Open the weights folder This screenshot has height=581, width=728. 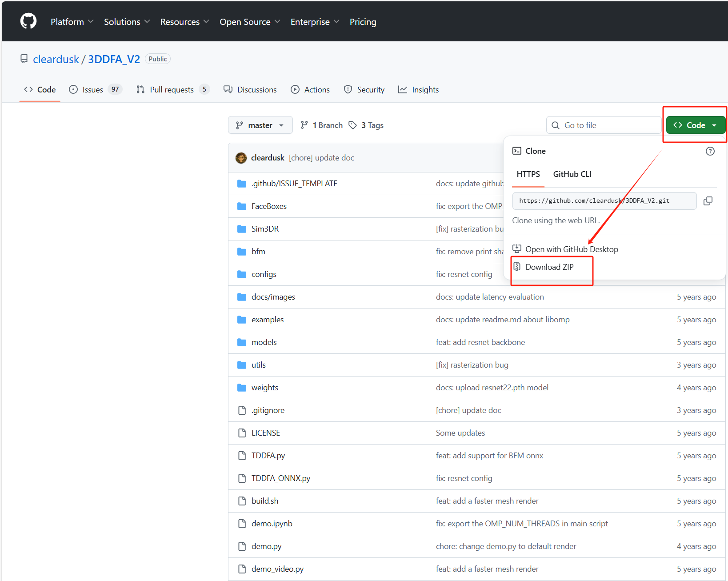(265, 388)
